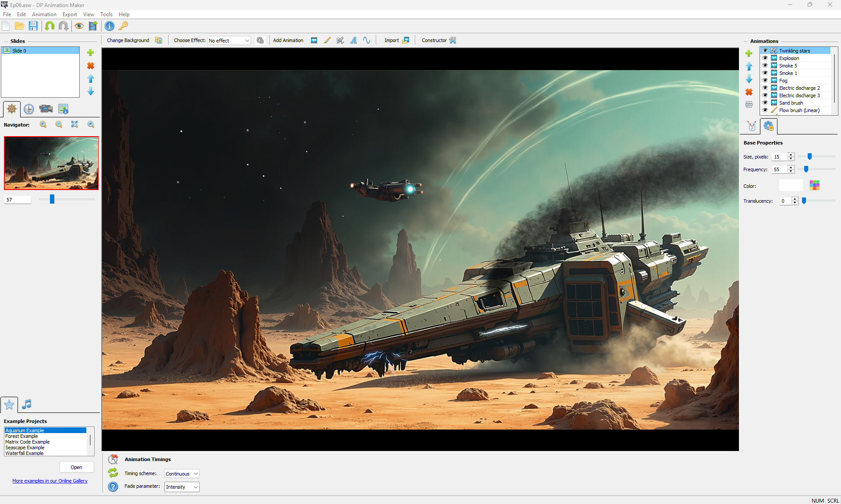Open the Animation menu
The height and width of the screenshot is (504, 841).
click(44, 14)
